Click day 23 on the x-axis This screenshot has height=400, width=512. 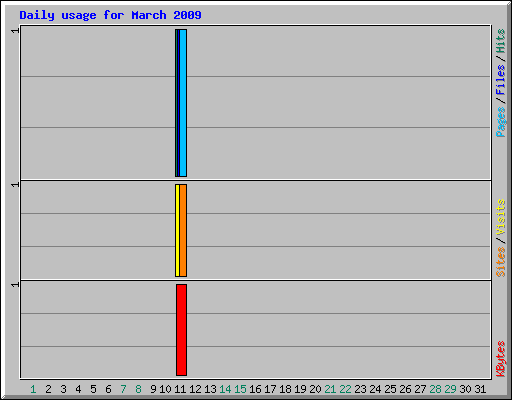pos(360,389)
